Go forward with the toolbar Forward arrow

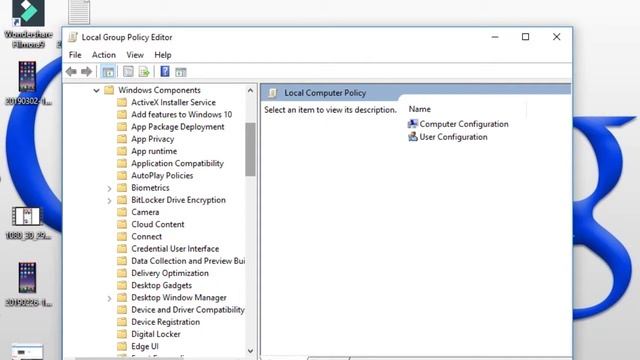(87, 72)
